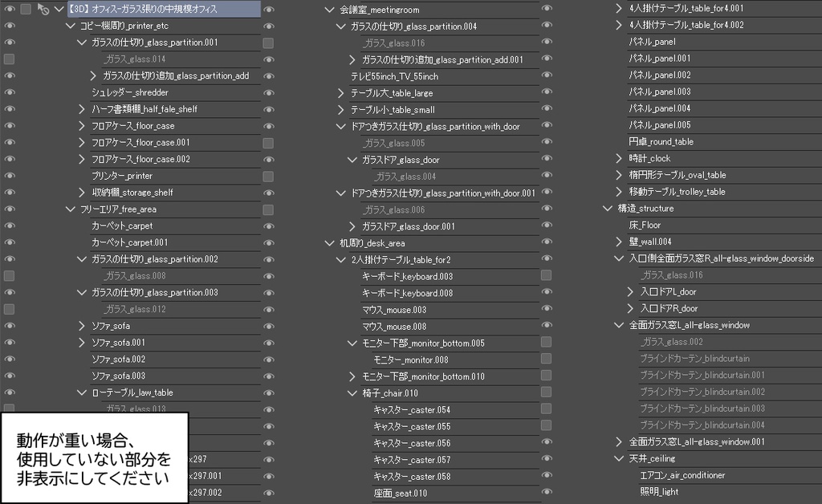The width and height of the screenshot is (822, 504).
Task: Hide 円卓_round_table with its eye icon
Action: [x=546, y=141]
